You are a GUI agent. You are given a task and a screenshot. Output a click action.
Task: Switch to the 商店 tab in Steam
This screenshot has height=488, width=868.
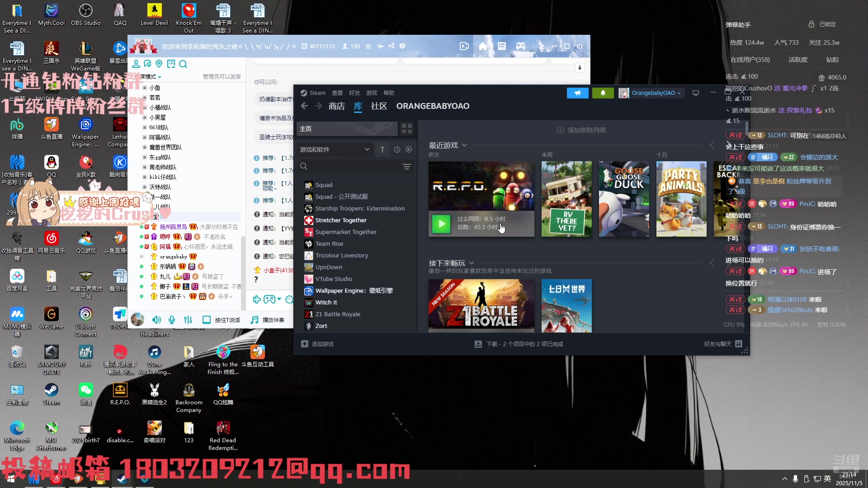(336, 106)
